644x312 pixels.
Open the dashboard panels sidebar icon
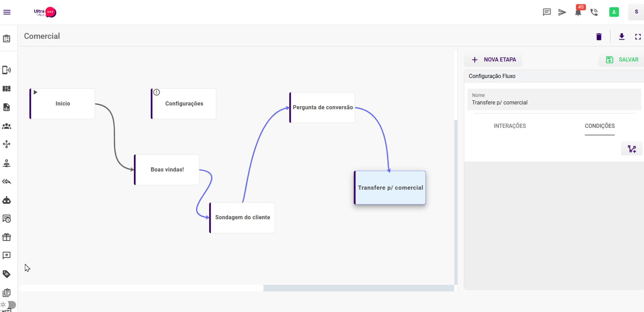pyautogui.click(x=7, y=89)
